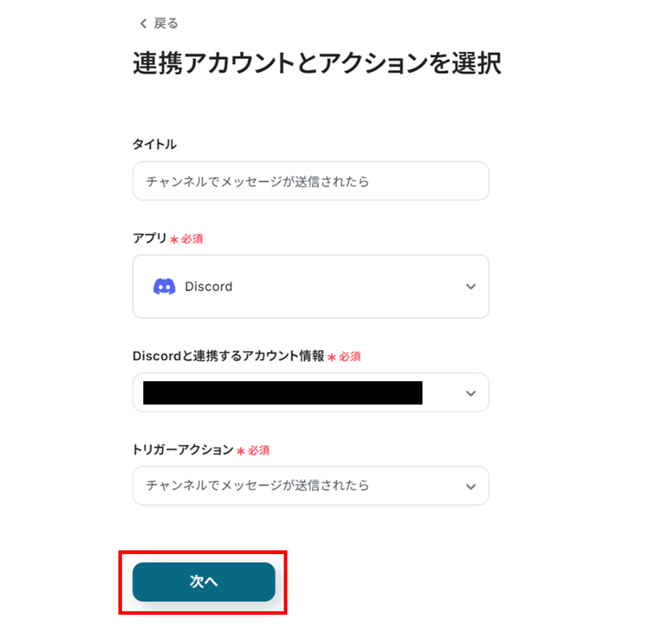This screenshot has height=644, width=663.
Task: Click the タイトル text input field
Action: 311,181
